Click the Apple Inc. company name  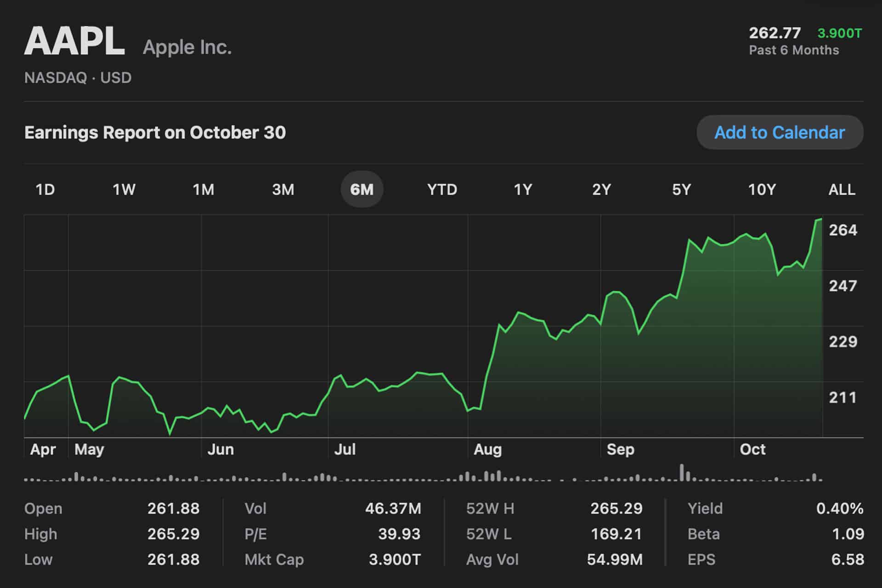tap(187, 47)
